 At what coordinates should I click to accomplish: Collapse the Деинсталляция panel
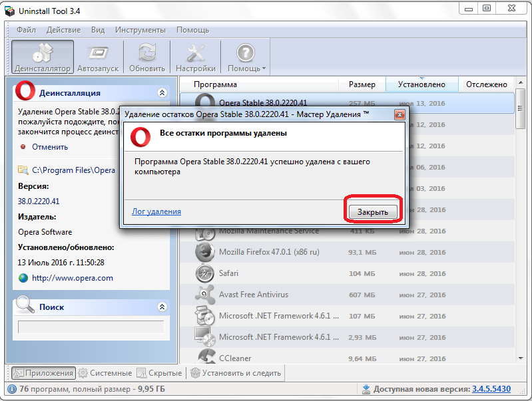click(x=162, y=92)
